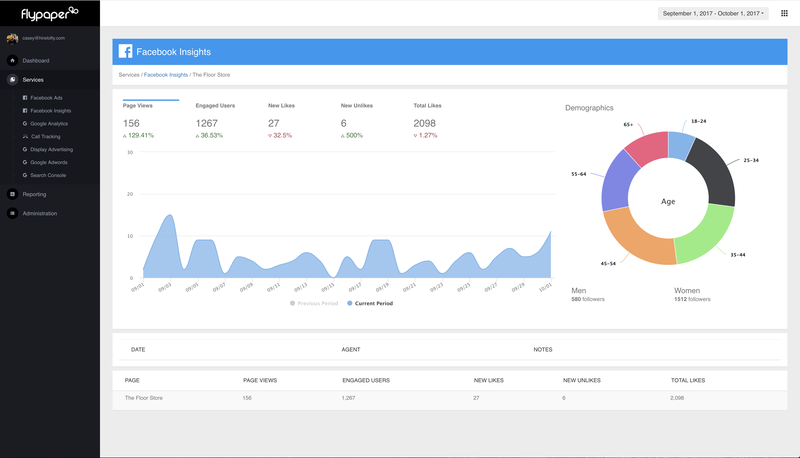Open the date range dropdown September 1 - October 1
The height and width of the screenshot is (458, 800).
(713, 13)
